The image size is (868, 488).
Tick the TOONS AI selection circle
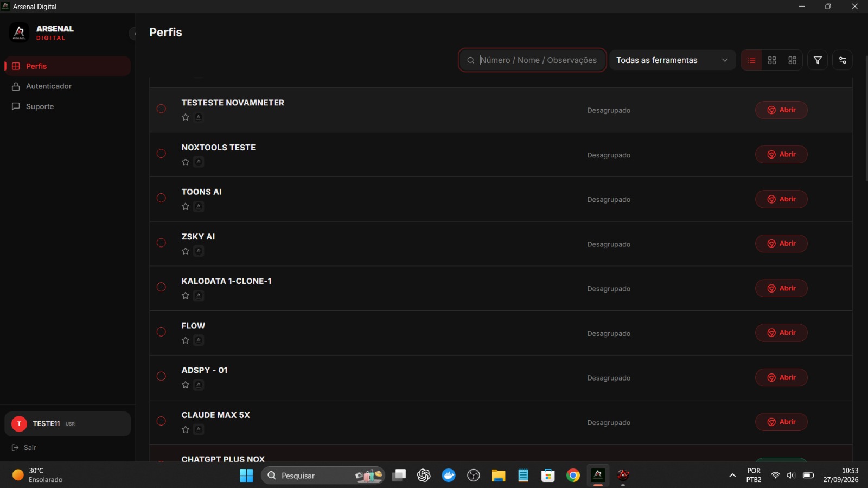[x=161, y=198]
